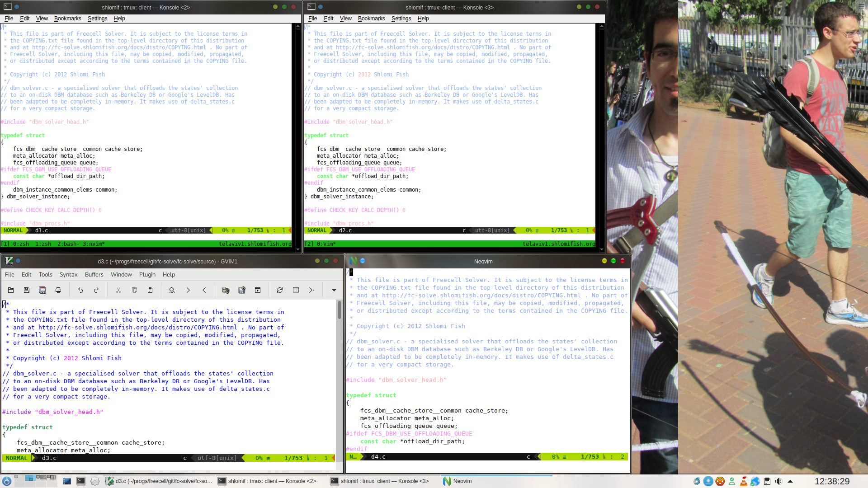Open the Tools menu in GVIM
868x488 pixels.
tap(46, 275)
